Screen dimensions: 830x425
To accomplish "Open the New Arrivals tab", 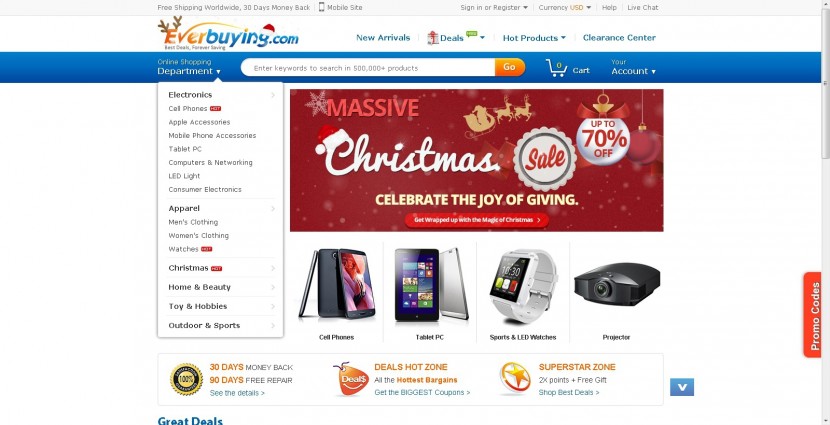I will (x=383, y=38).
